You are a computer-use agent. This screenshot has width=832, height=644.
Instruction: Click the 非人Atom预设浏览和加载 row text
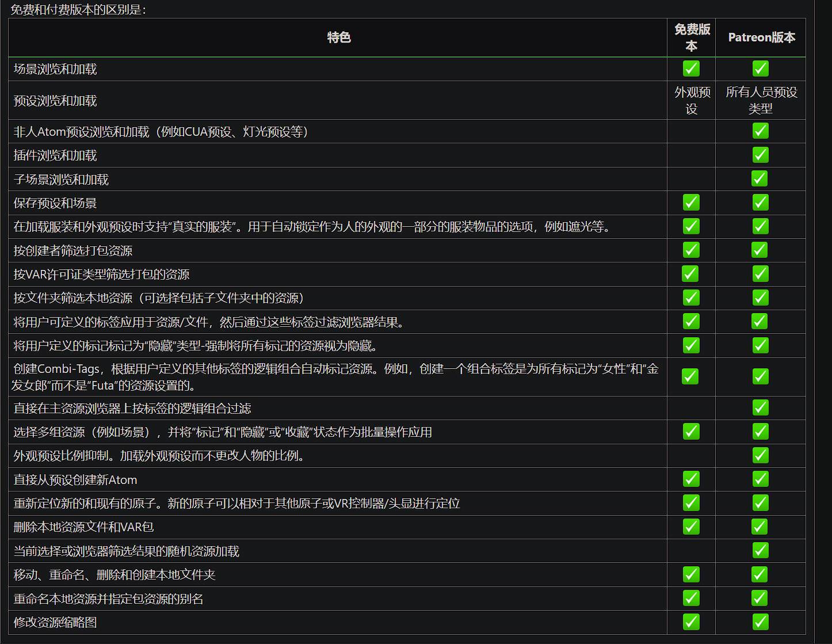click(161, 132)
